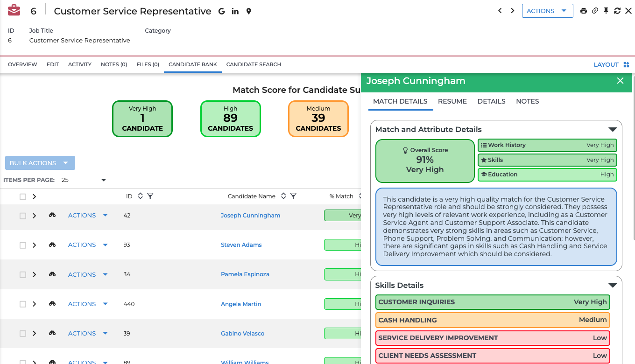Screen dimensions: 635x364
Task: Select checkbox for Angela Martin row
Action: [x=23, y=304]
